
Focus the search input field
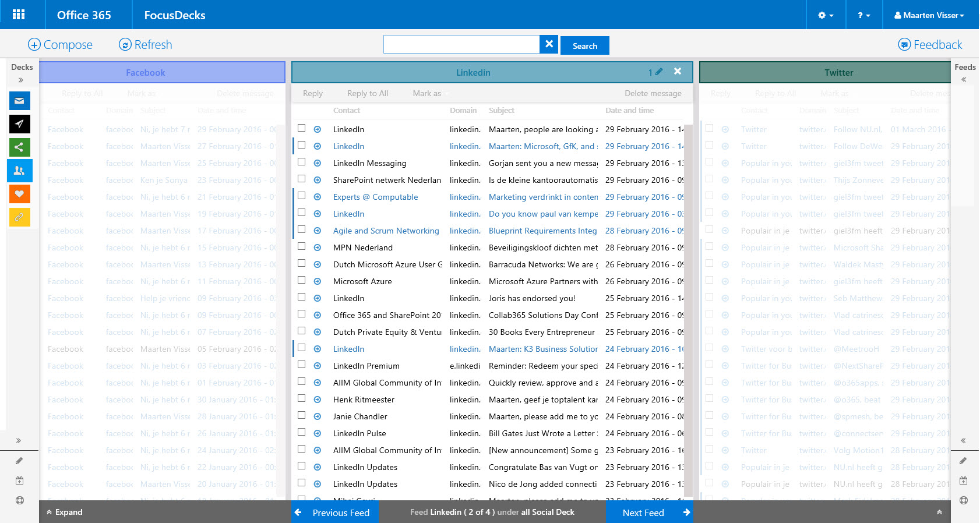click(461, 44)
